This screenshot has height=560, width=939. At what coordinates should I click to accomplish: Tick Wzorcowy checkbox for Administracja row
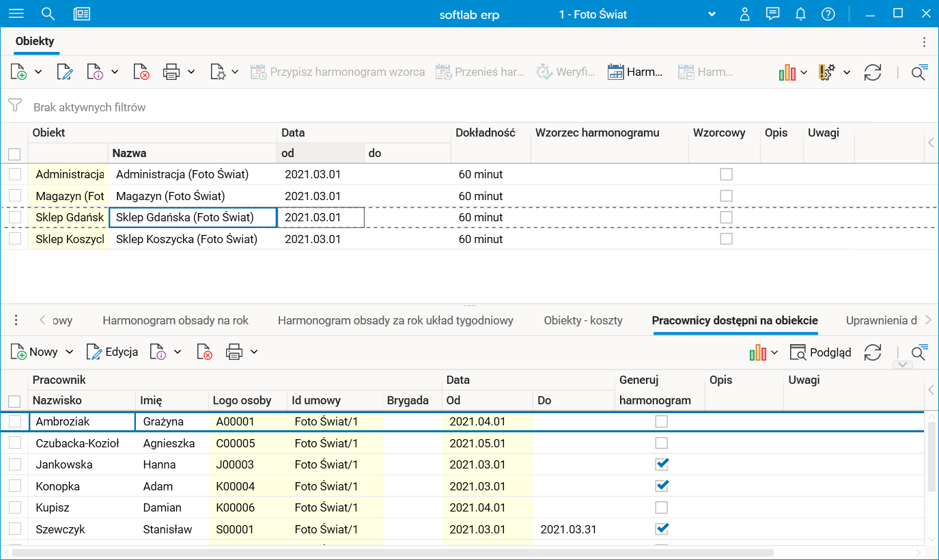726,174
